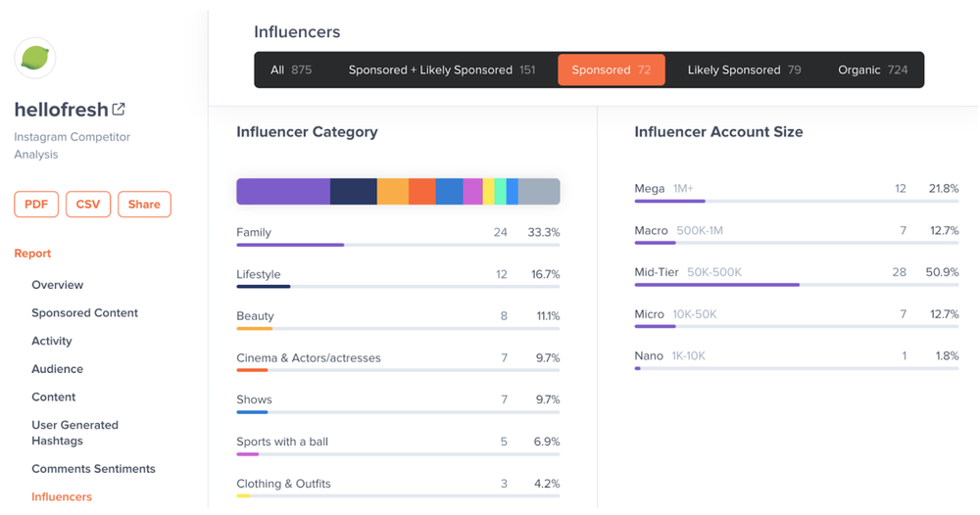Click the Micro 10K-50K row

[x=796, y=318]
